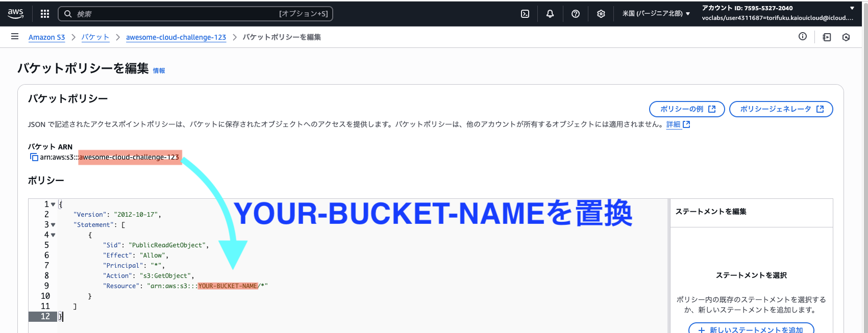Collapse the fold arrow on line 4
Screen dimensions: 868x333
[53, 235]
